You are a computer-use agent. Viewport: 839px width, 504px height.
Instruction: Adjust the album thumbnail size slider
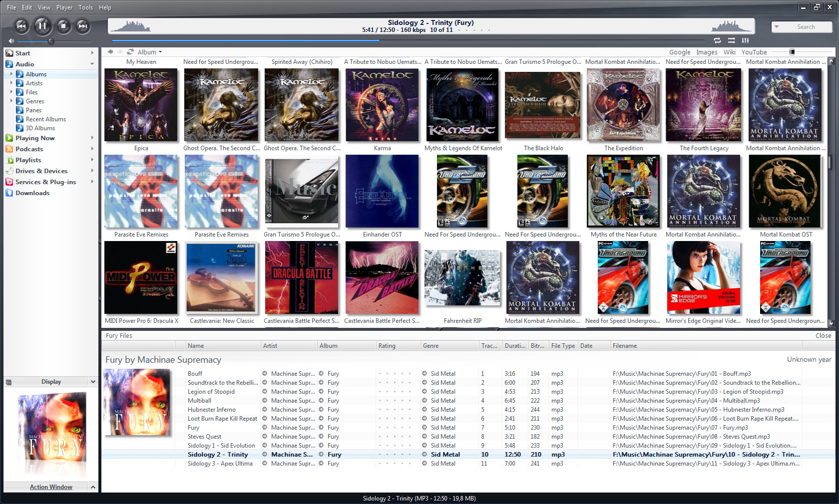[x=792, y=52]
